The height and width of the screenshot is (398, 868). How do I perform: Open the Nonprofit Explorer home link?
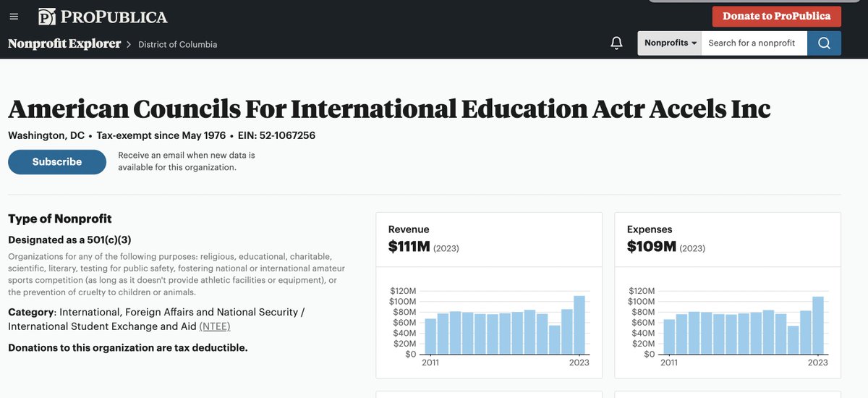tap(64, 43)
